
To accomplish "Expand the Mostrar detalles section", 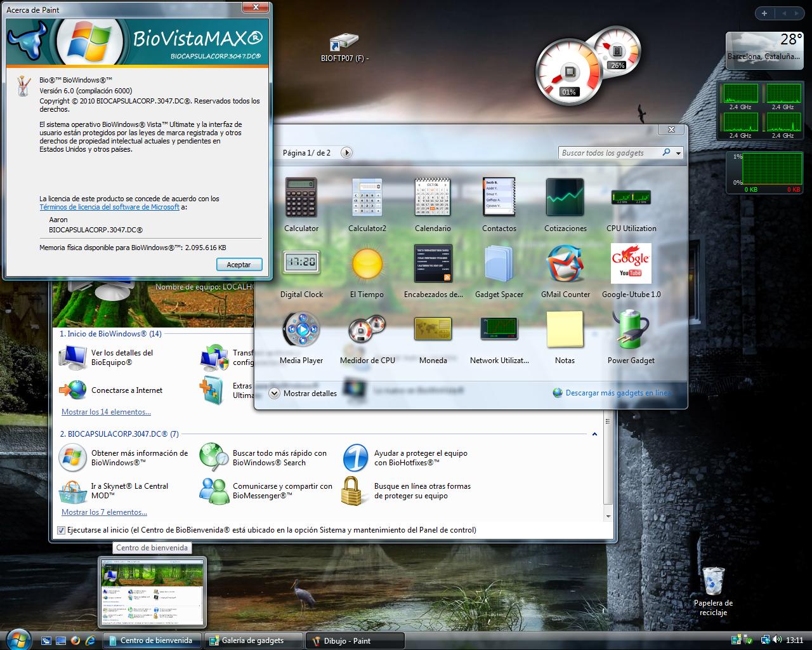I will click(274, 393).
